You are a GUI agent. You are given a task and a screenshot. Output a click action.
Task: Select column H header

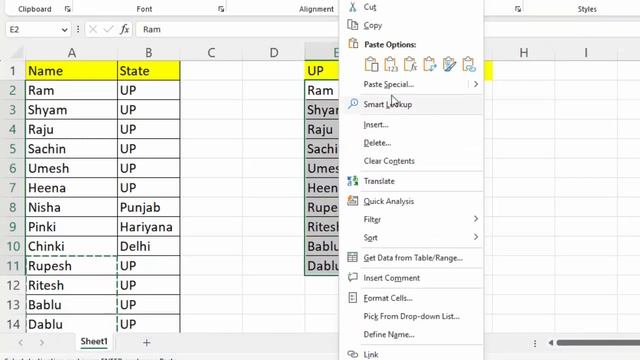point(524,53)
